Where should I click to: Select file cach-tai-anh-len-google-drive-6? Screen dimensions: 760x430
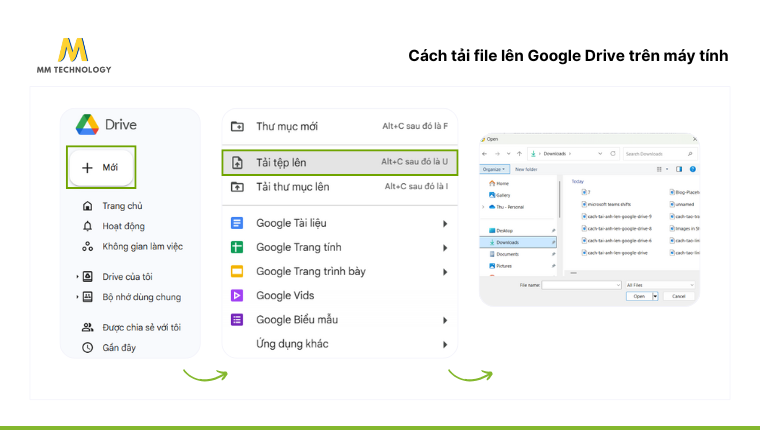tap(617, 240)
